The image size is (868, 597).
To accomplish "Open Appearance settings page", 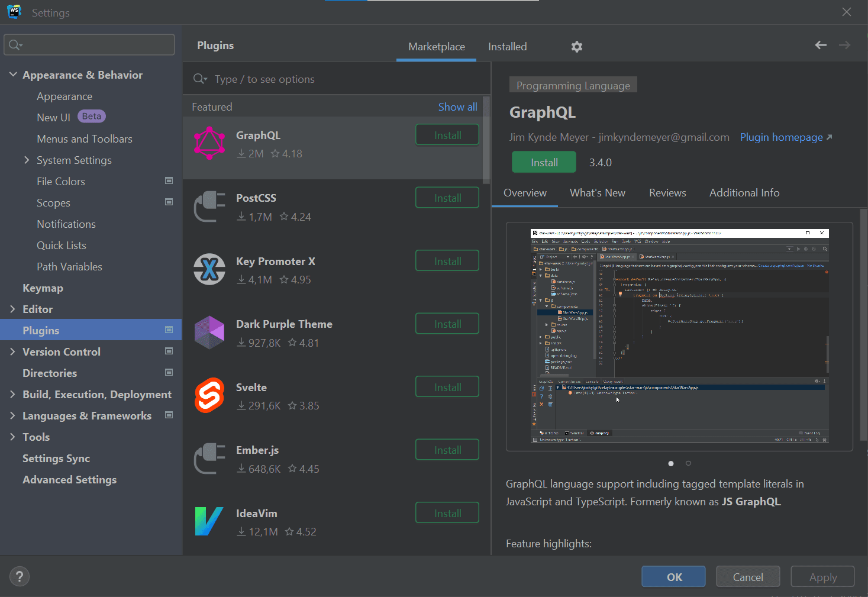I will coord(64,96).
